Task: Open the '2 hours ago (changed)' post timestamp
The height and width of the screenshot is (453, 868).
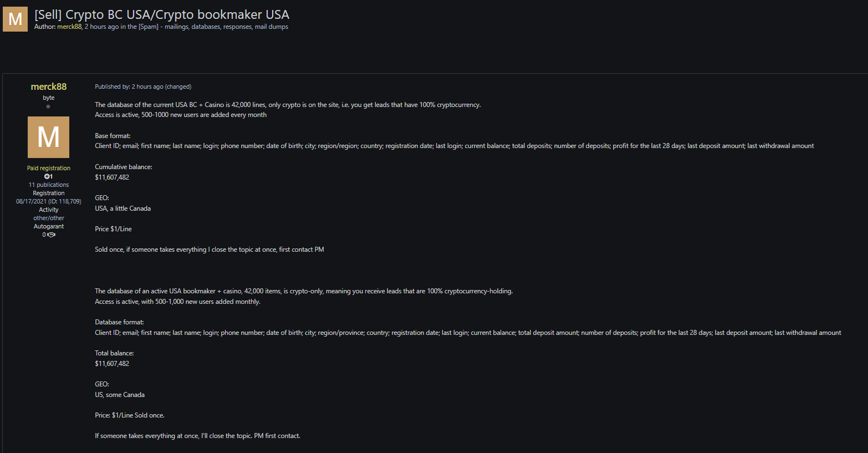Action: point(161,86)
